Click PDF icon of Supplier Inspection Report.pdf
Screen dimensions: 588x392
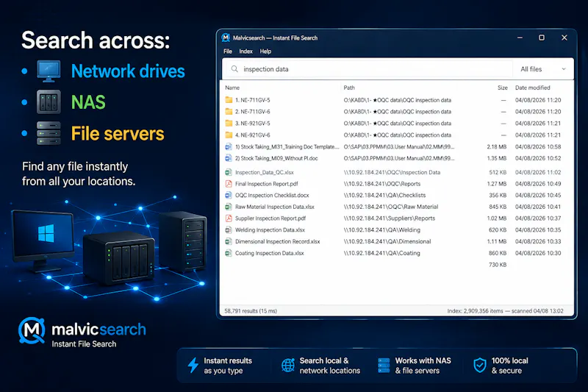point(229,218)
